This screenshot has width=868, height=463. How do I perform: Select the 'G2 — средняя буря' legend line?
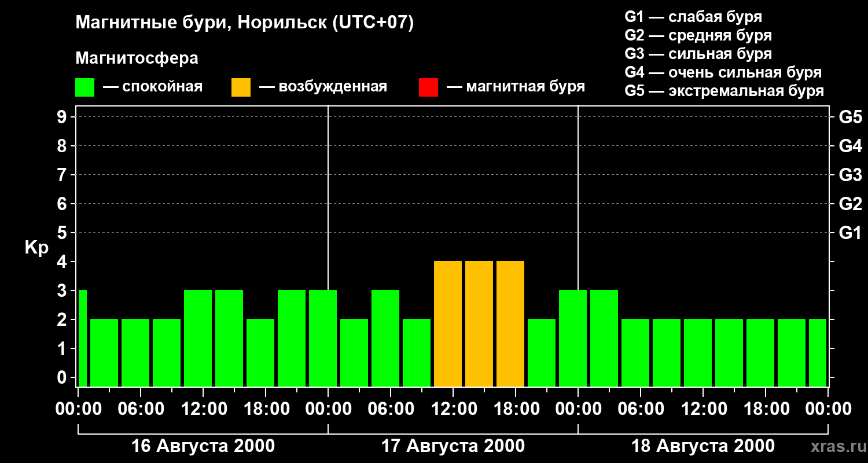[x=698, y=35]
